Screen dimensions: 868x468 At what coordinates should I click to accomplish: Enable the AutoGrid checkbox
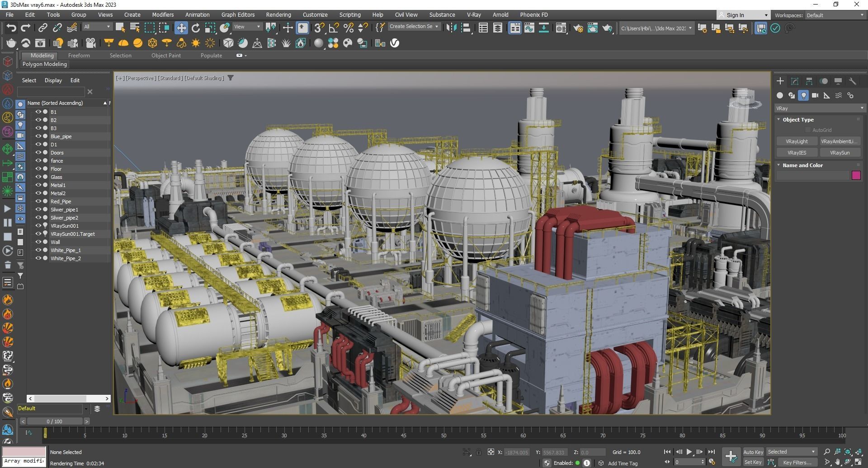pos(808,130)
